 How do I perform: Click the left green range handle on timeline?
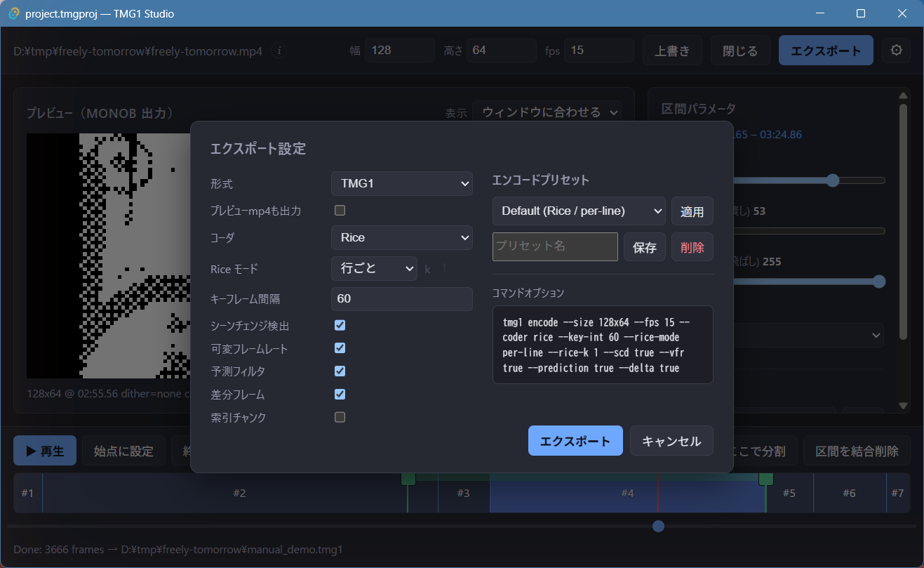coord(408,479)
